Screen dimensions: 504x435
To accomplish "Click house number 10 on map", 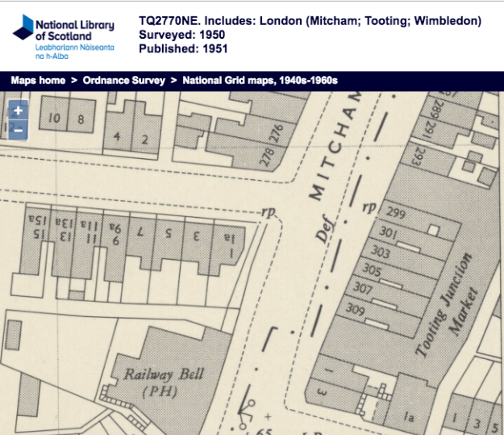I will pos(55,119).
